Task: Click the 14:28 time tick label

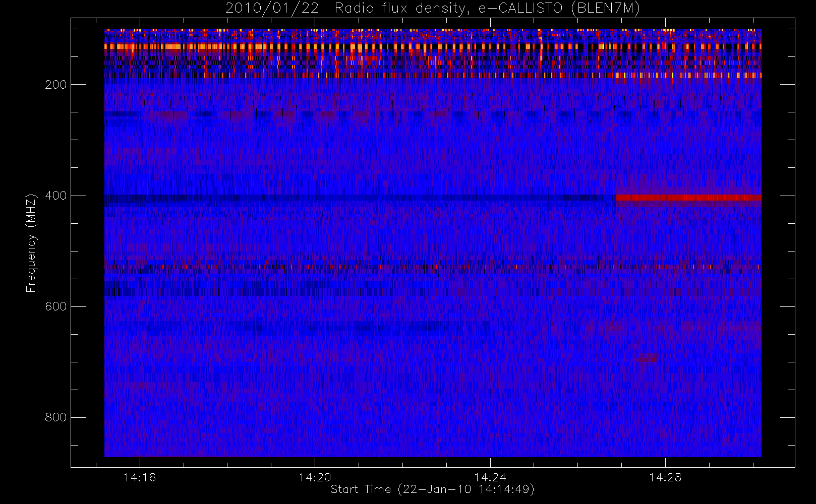Action: pos(665,477)
